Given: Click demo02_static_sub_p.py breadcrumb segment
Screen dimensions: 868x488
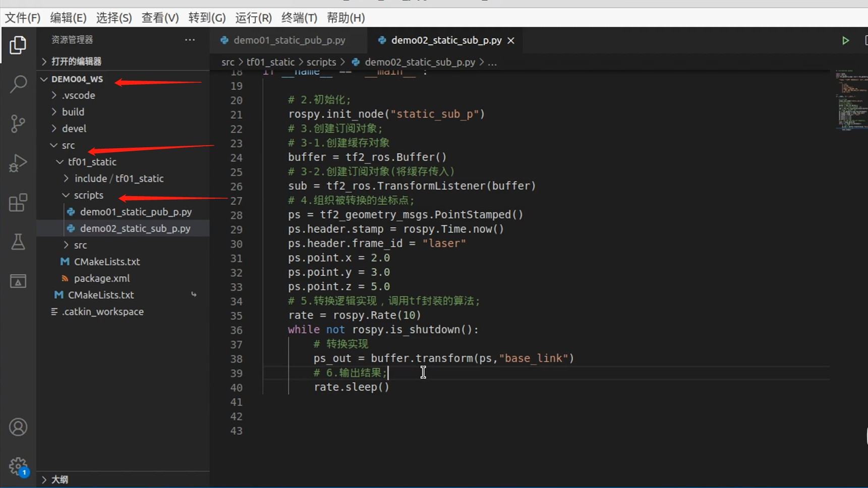Looking at the screenshot, I should [x=420, y=62].
